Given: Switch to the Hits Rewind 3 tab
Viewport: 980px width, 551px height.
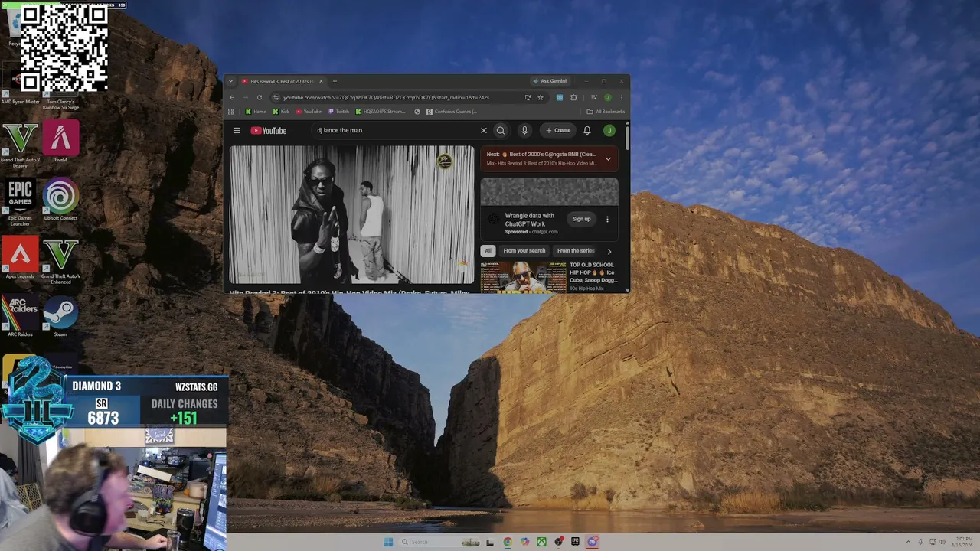Looking at the screenshot, I should pyautogui.click(x=280, y=81).
